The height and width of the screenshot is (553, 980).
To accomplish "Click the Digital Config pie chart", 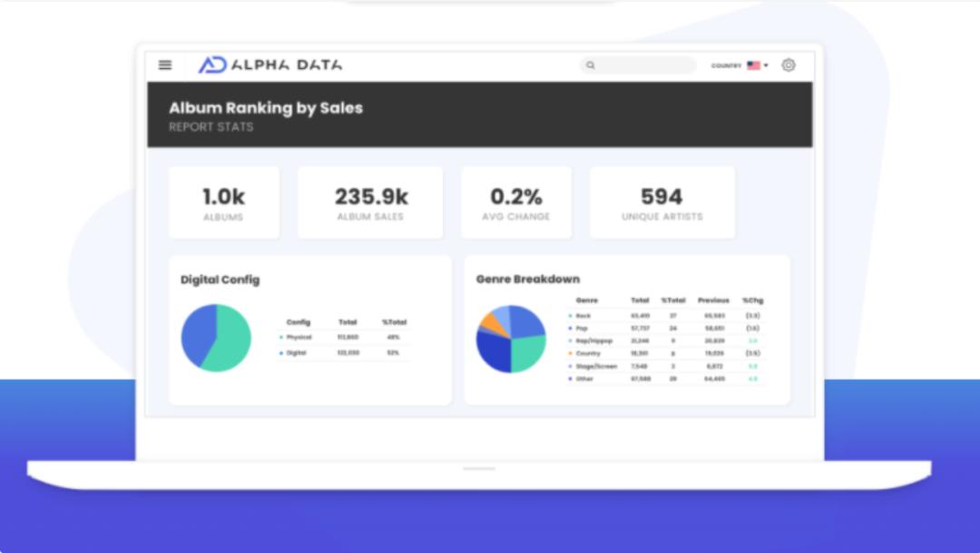I will (216, 338).
